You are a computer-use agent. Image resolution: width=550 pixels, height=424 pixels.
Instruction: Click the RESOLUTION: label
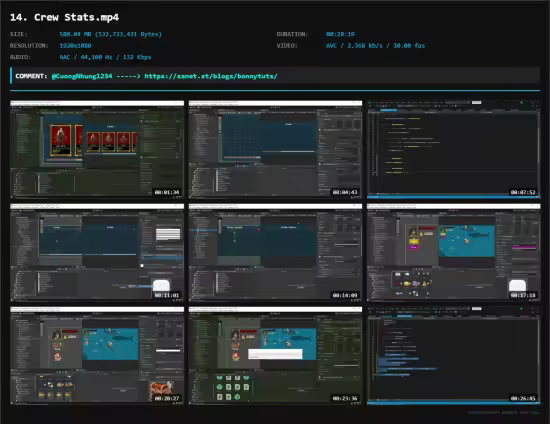point(29,46)
